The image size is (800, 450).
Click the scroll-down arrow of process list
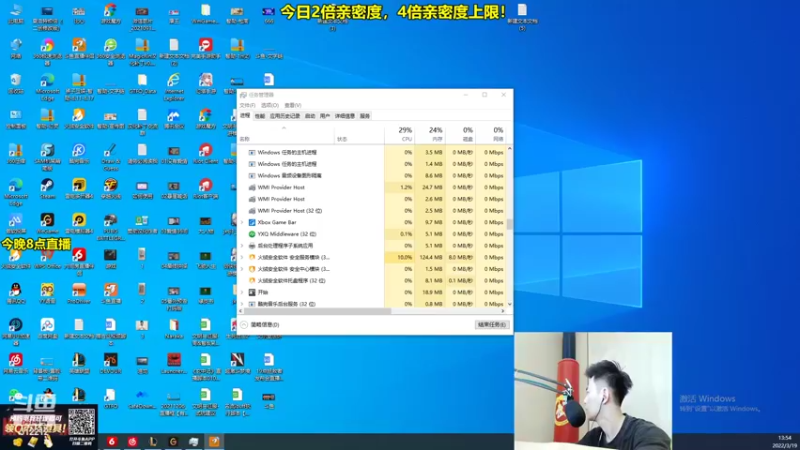click(x=509, y=304)
